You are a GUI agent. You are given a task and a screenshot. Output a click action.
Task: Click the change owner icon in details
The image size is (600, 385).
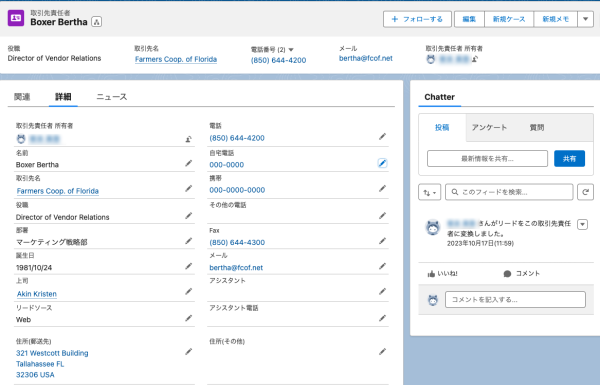tap(189, 139)
